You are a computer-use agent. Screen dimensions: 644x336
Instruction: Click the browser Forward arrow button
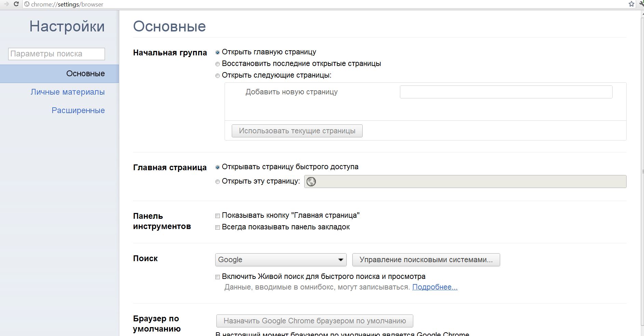point(6,4)
